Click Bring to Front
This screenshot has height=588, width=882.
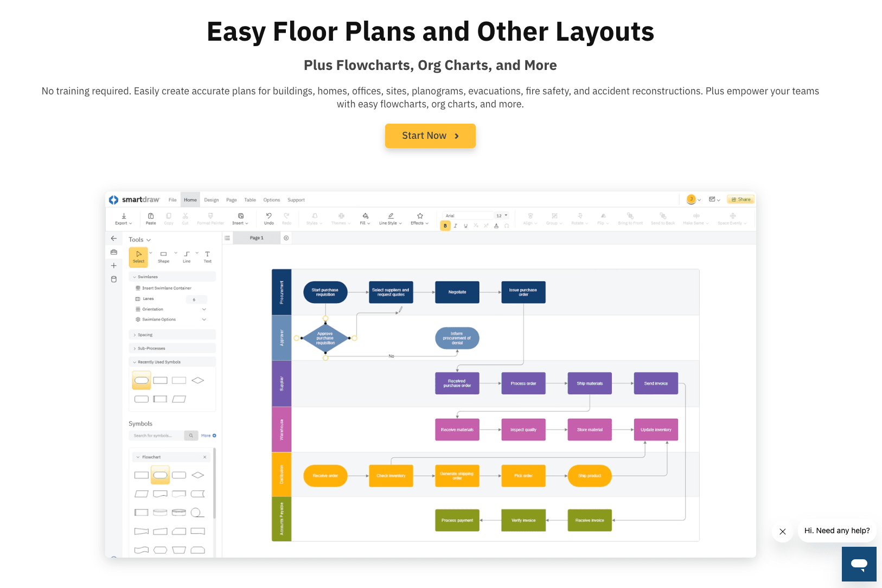coord(630,219)
